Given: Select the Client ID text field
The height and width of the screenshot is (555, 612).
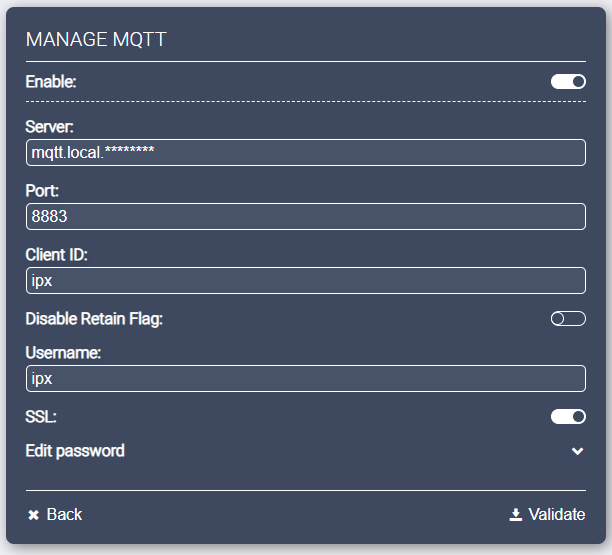Looking at the screenshot, I should (305, 281).
